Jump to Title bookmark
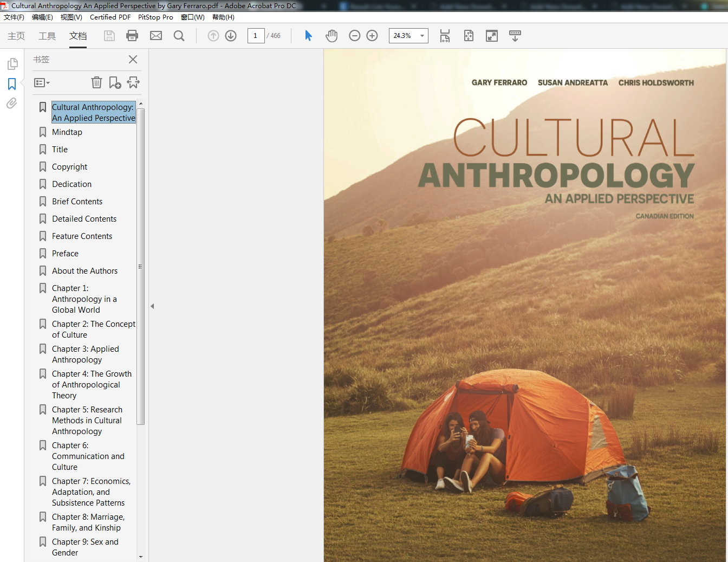 click(60, 150)
